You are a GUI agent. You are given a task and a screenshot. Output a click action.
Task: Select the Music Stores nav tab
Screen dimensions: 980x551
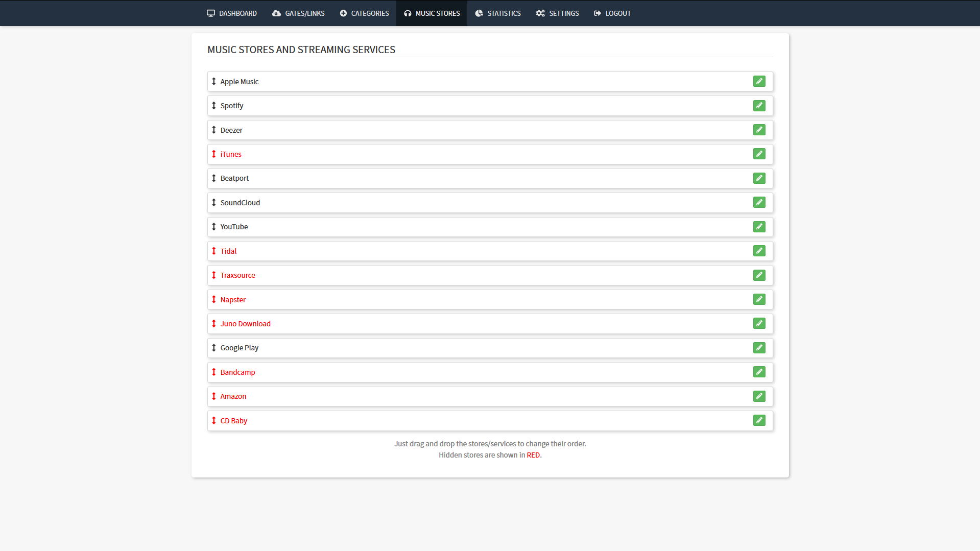(432, 13)
